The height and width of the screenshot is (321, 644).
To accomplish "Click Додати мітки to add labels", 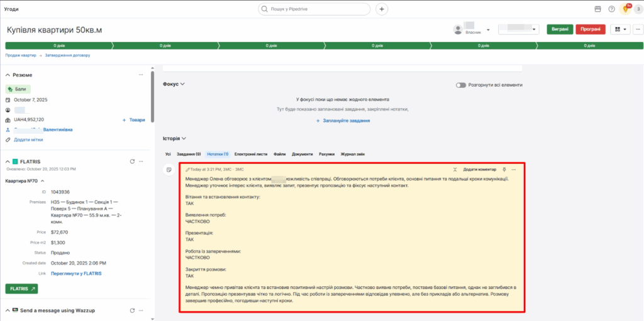I will [28, 139].
